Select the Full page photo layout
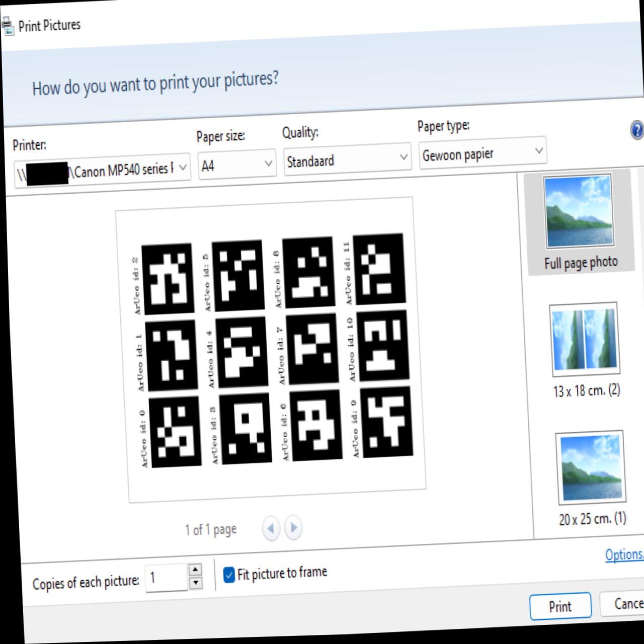This screenshot has width=644, height=644. click(580, 223)
